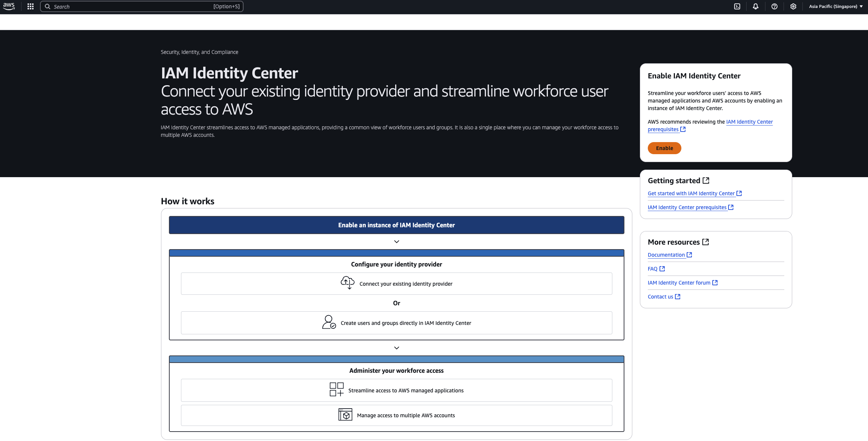Screen dimensions: 868x441
Task: Click the Security, Identity, and Compliance breadcrumb text
Action: (199, 52)
